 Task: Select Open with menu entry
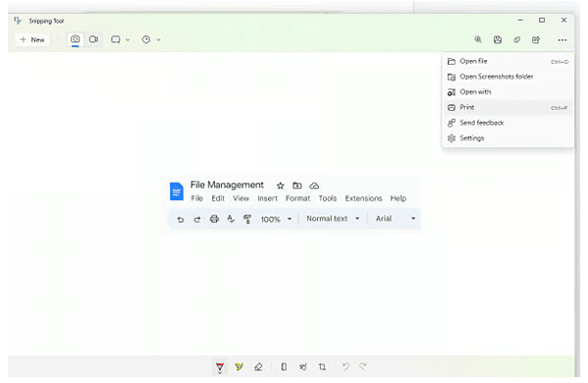click(508, 92)
